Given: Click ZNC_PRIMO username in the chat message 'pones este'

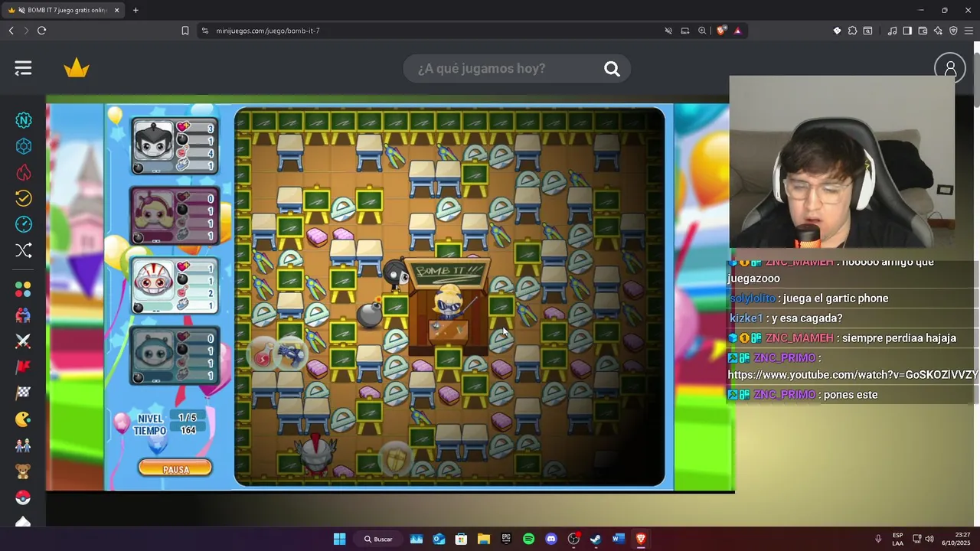Looking at the screenshot, I should [785, 395].
